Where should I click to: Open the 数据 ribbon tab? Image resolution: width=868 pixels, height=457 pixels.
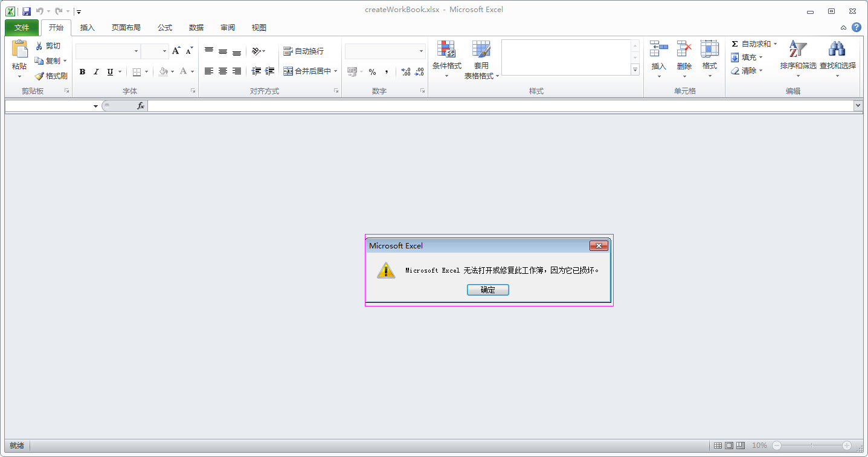click(x=196, y=28)
